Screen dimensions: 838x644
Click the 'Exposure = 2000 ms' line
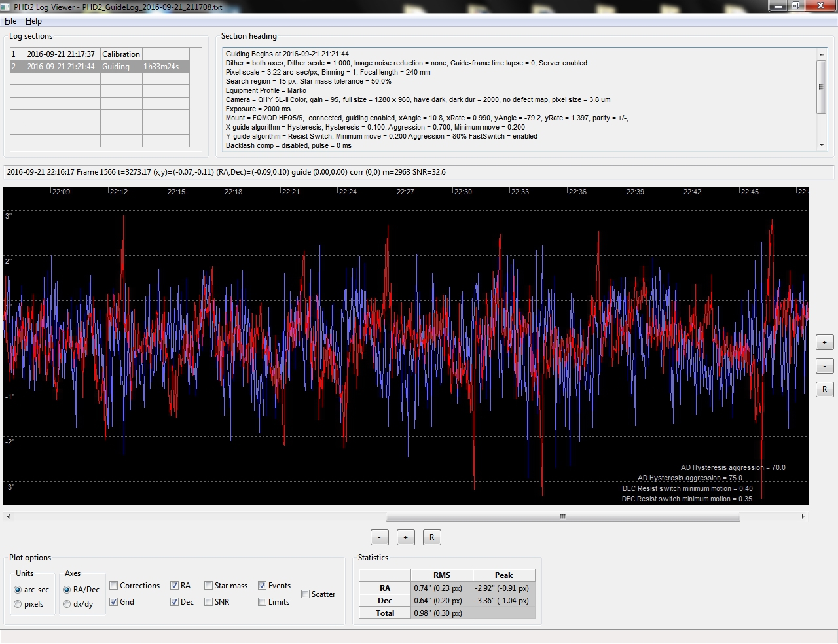pos(258,109)
